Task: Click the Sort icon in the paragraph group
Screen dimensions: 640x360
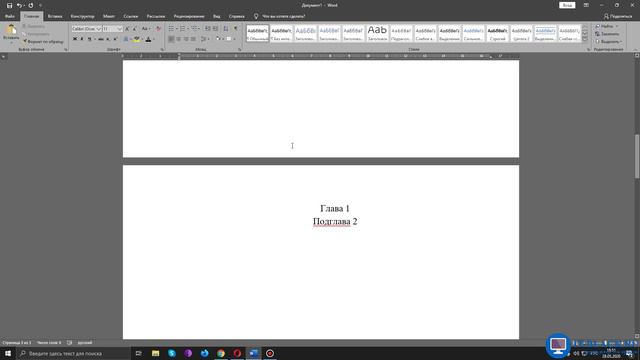Action: pyautogui.click(x=226, y=29)
